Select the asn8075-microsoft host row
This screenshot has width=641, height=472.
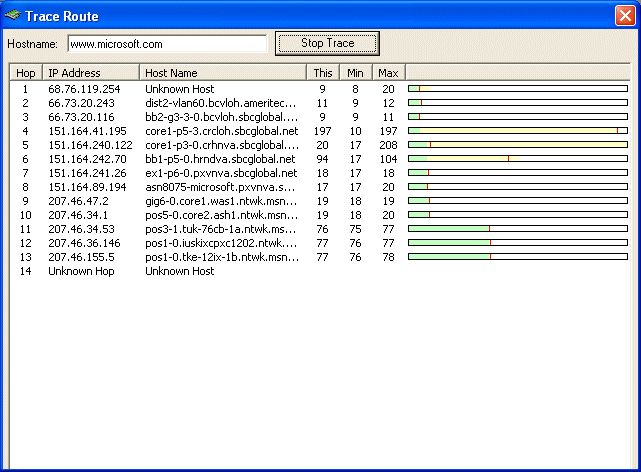(220, 187)
